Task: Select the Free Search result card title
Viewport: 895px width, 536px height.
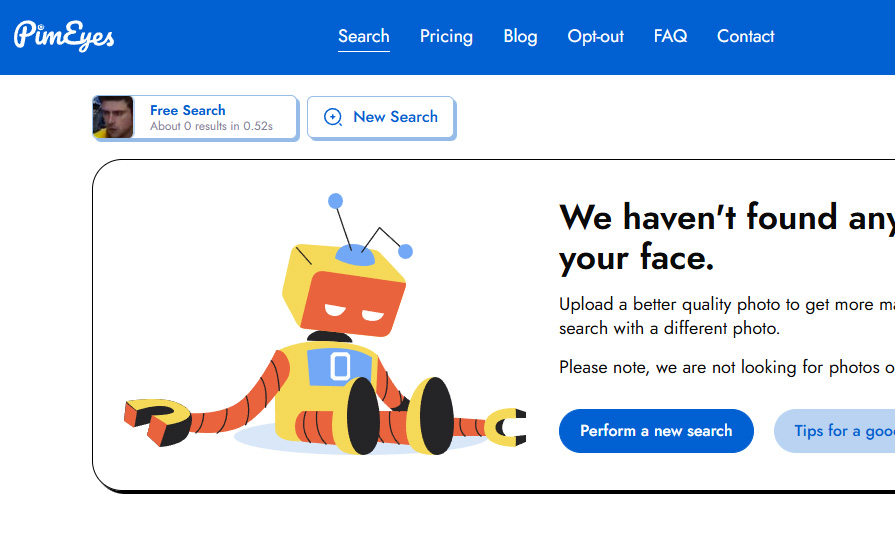Action: [x=188, y=110]
